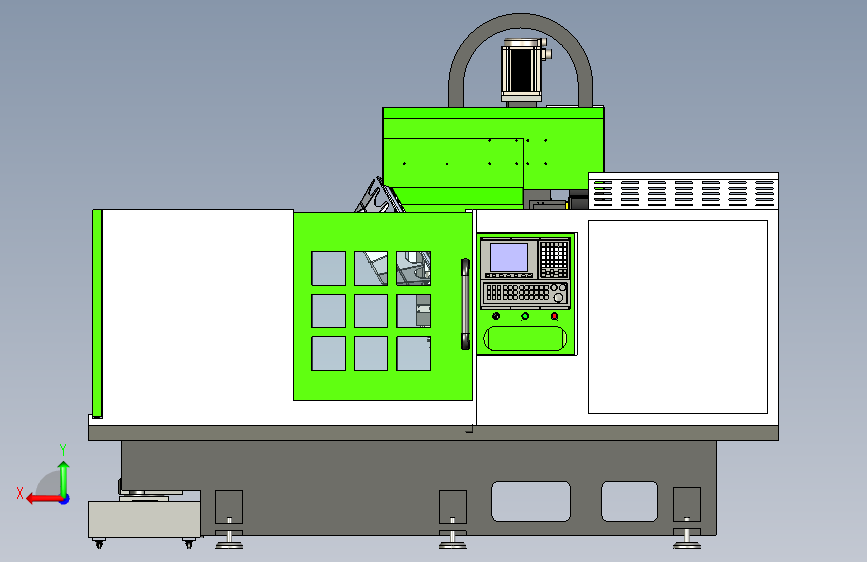
Task: Select the green sliding door panel
Action: pyautogui.click(x=383, y=306)
